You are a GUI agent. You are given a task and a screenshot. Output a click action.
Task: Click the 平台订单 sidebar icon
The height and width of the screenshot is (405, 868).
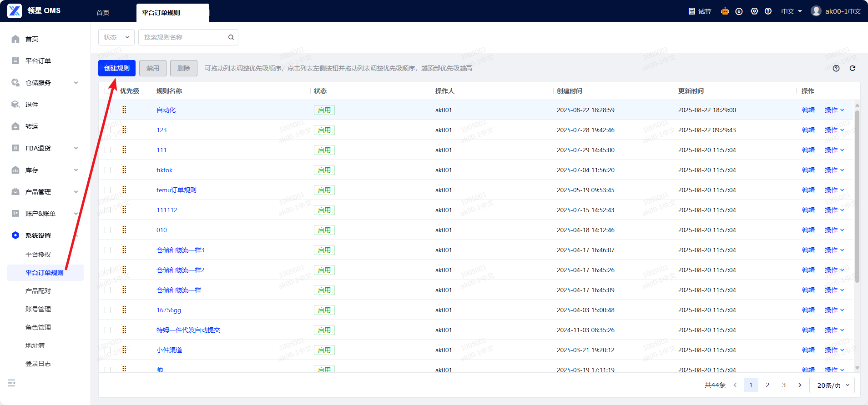(15, 61)
